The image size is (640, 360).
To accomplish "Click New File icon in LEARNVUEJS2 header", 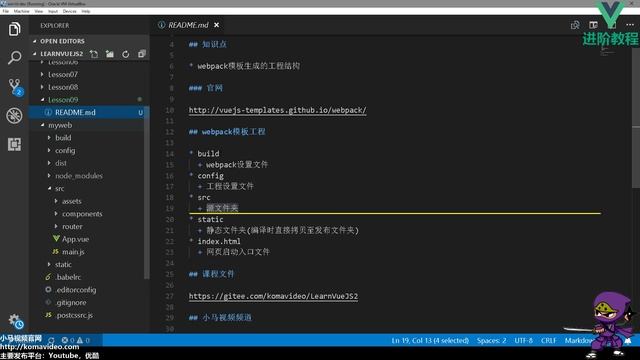I will [94, 54].
